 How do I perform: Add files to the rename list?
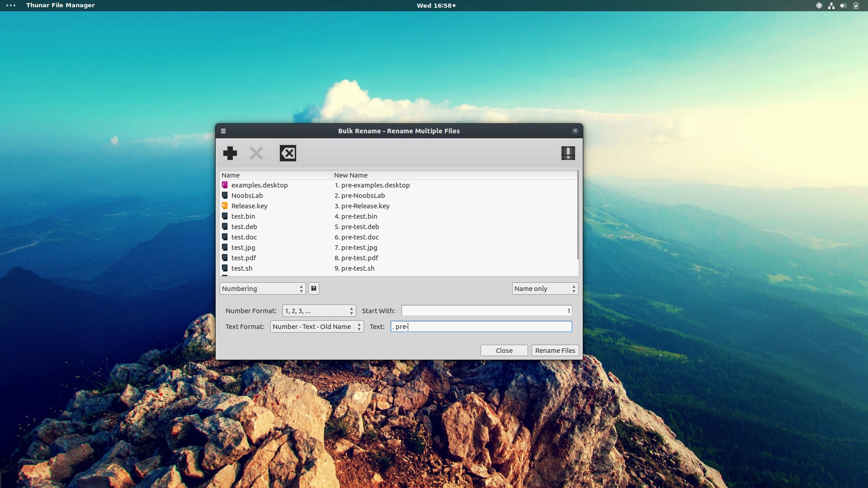point(230,153)
